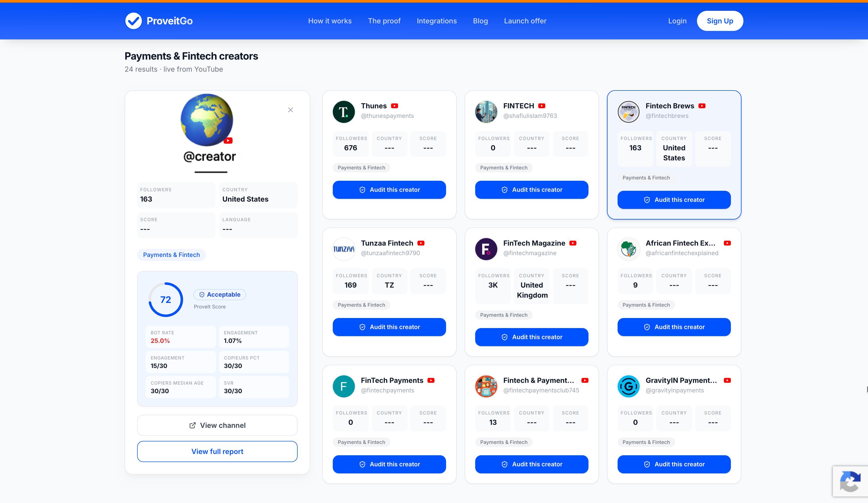The height and width of the screenshot is (503, 868).
Task: Click YouTube icon next to FinTech Payments
Action: tap(431, 380)
